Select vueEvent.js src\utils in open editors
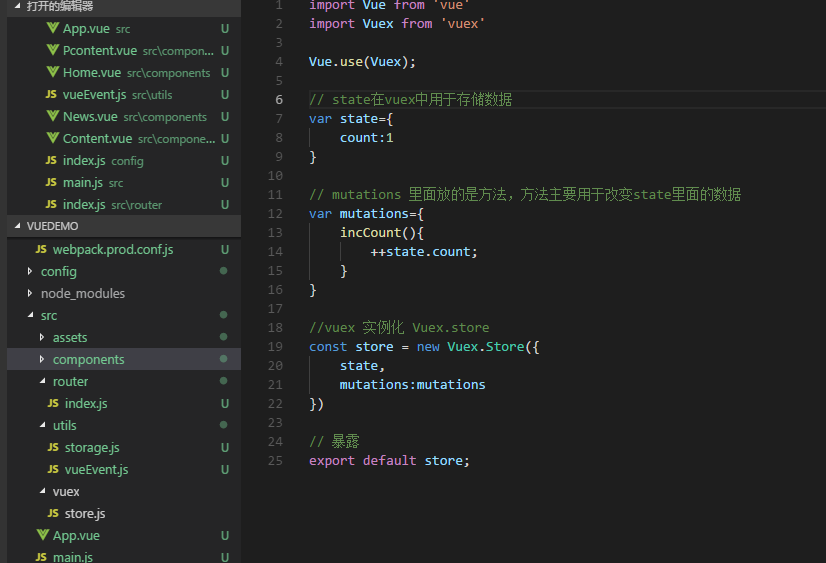 tap(124, 95)
